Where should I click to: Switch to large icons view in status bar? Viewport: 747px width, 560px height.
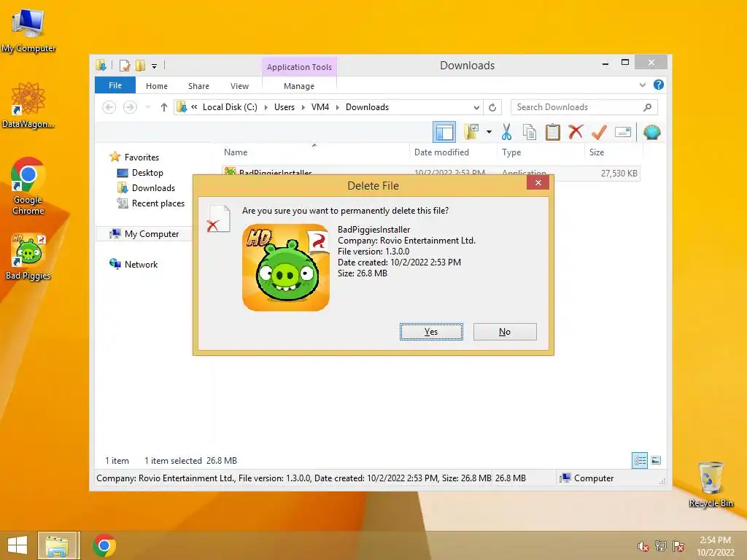click(x=656, y=461)
